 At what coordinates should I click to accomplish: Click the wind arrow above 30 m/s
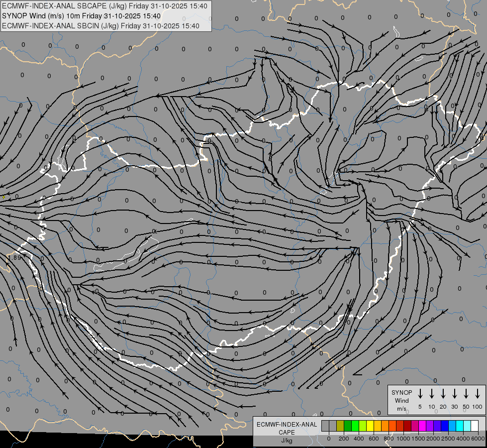[x=454, y=394]
